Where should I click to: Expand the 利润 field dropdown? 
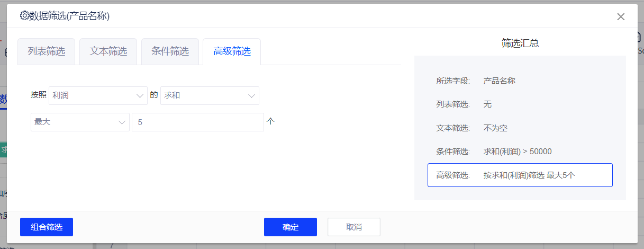pyautogui.click(x=98, y=96)
